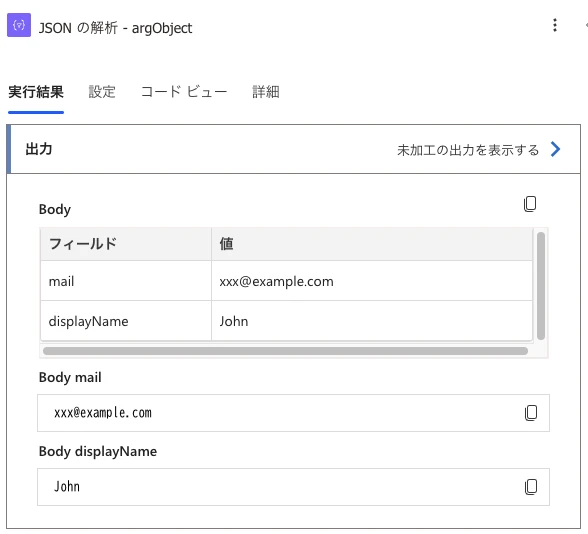The width and height of the screenshot is (588, 534).
Task: Expand raw output with blue chevron
Action: 555,149
